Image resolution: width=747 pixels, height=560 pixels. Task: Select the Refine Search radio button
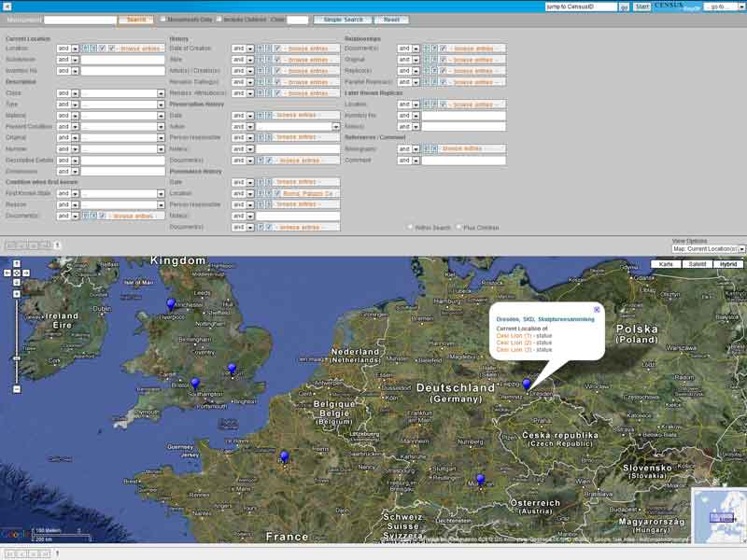pyautogui.click(x=410, y=227)
